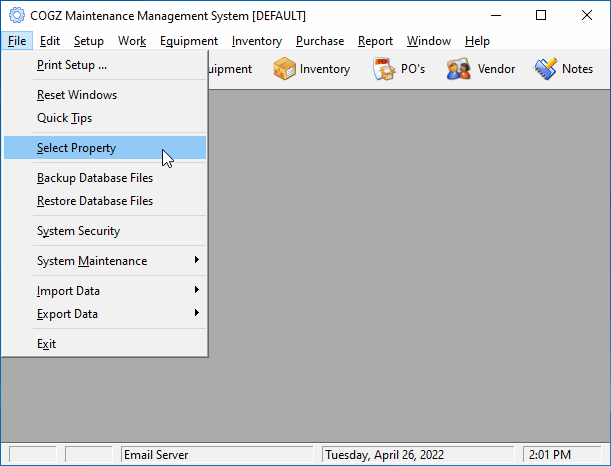Close the COGZ application window
Screen dimensions: 611x466
pos(587,16)
